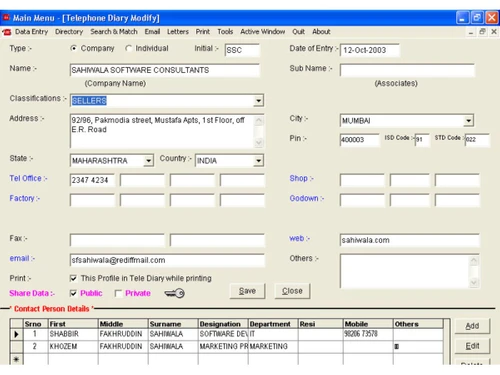This screenshot has height=375, width=500.
Task: Open the Directory menu
Action: (69, 32)
